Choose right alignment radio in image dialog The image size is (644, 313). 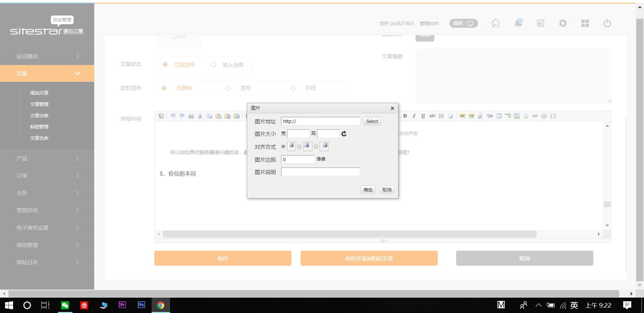click(x=316, y=146)
